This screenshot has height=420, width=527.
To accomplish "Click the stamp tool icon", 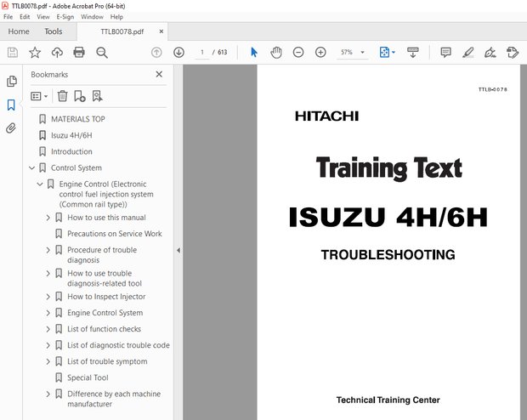I will coord(513,53).
